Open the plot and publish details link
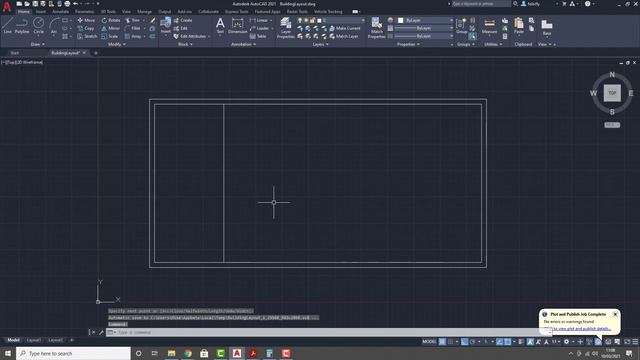640x360 pixels. [582, 329]
